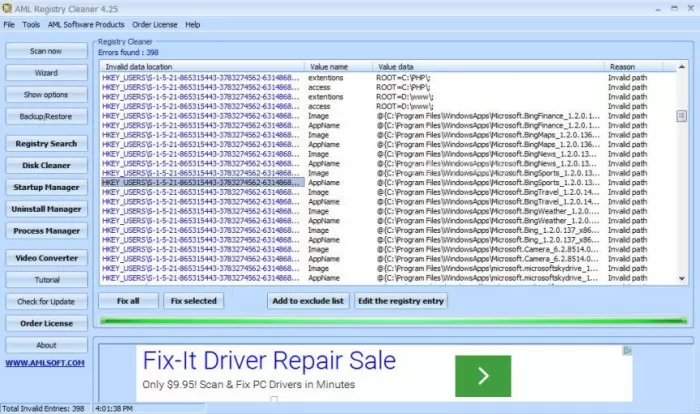Open Startup Manager
Viewport: 700px width, 414px height.
pyautogui.click(x=46, y=187)
